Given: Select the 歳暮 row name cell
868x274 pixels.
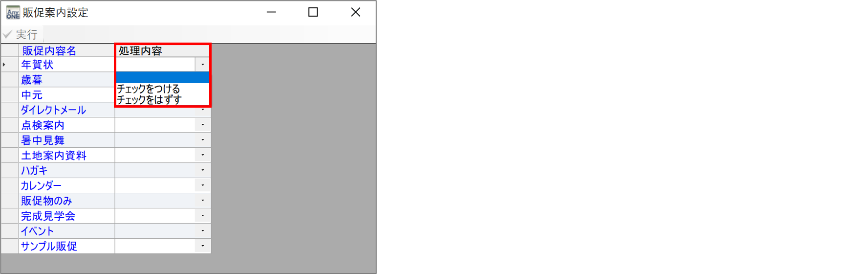Looking at the screenshot, I should coord(66,80).
